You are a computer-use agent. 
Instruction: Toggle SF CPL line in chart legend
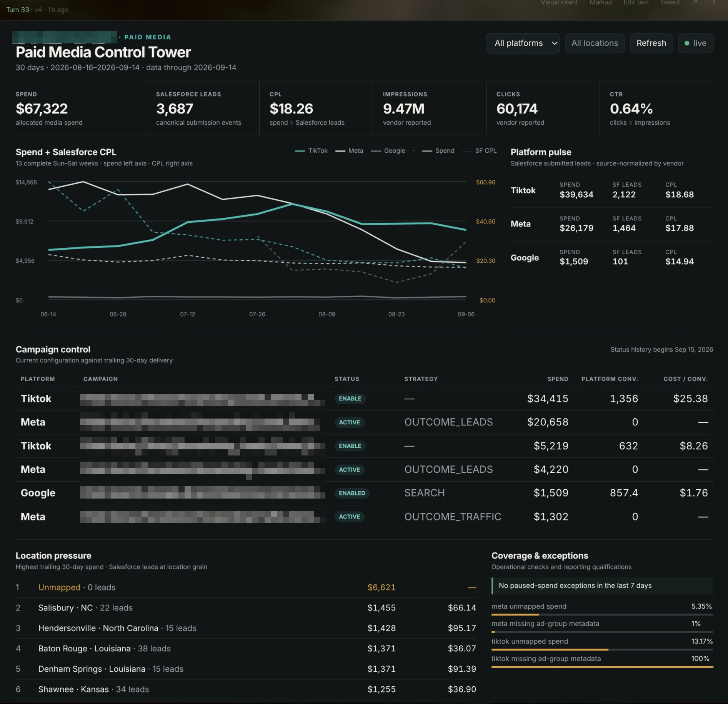pos(479,151)
